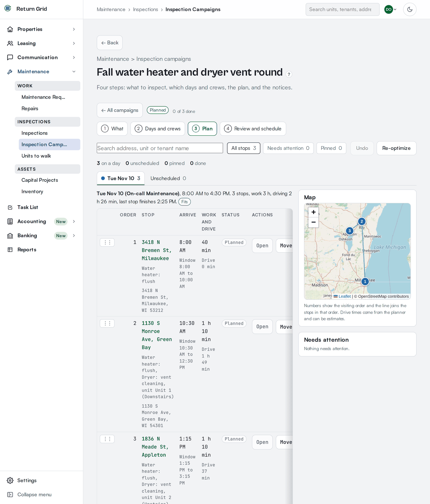Expand the Communication submenu chevron
Image resolution: width=430 pixels, height=504 pixels.
[74, 57]
